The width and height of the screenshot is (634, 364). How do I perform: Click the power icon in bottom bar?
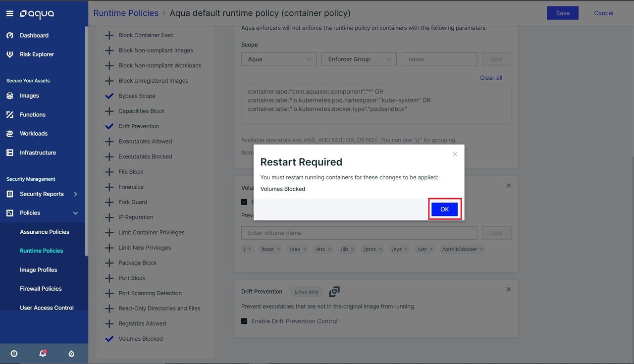(x=14, y=354)
